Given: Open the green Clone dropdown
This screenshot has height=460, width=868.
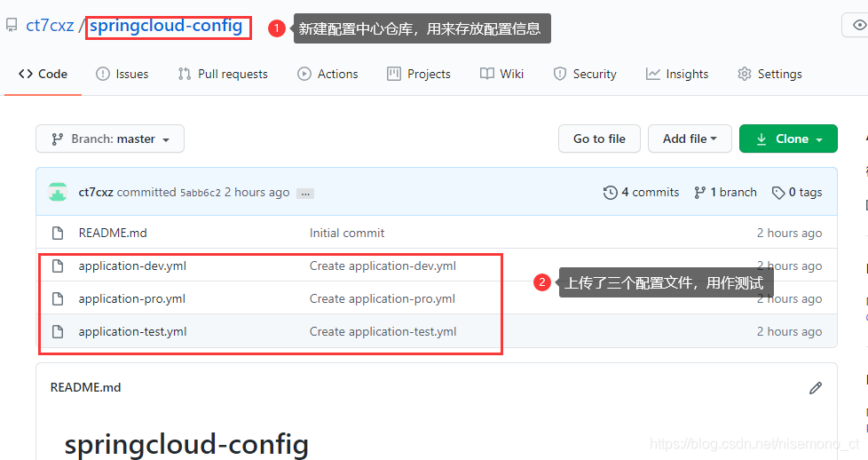Looking at the screenshot, I should pos(788,139).
